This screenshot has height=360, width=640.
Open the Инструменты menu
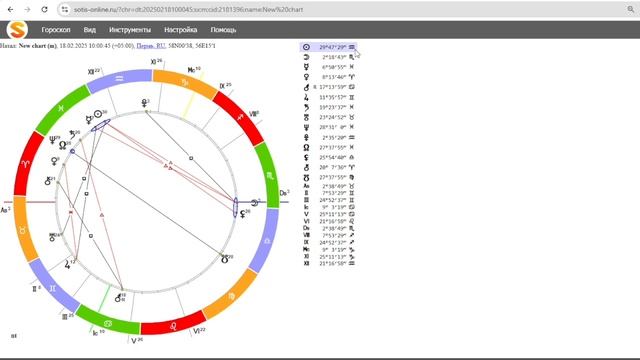130,30
